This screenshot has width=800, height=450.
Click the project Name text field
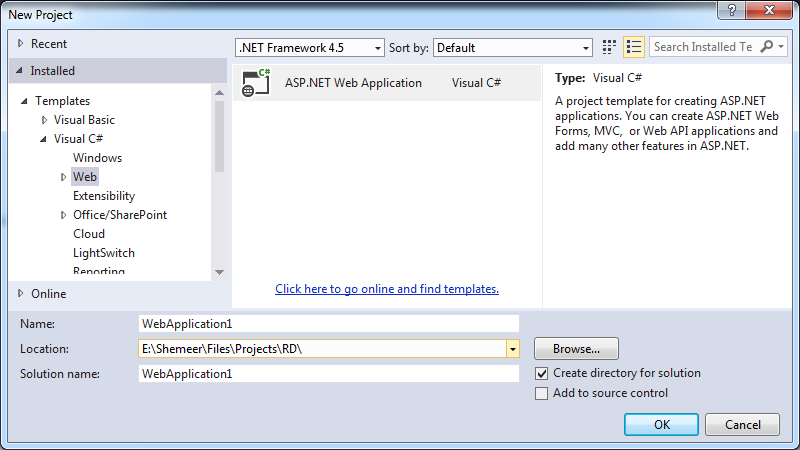click(x=329, y=323)
